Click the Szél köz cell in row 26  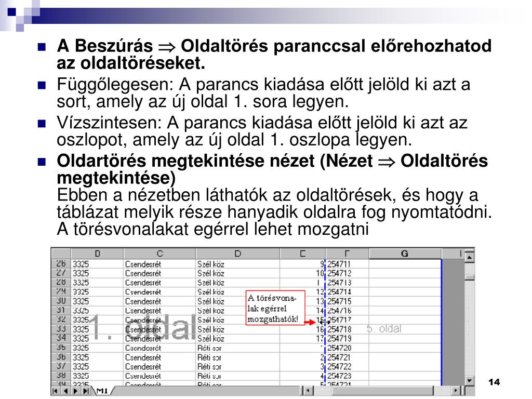pos(237,264)
